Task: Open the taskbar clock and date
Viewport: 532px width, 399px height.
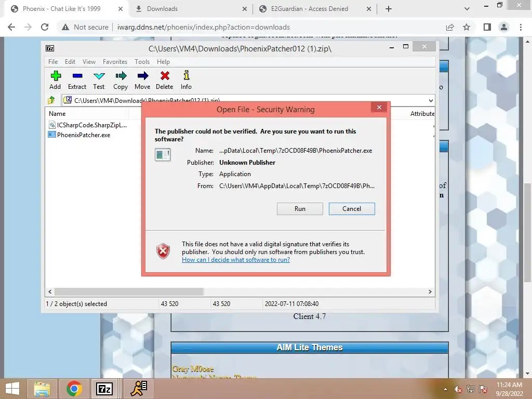Action: coord(509,389)
